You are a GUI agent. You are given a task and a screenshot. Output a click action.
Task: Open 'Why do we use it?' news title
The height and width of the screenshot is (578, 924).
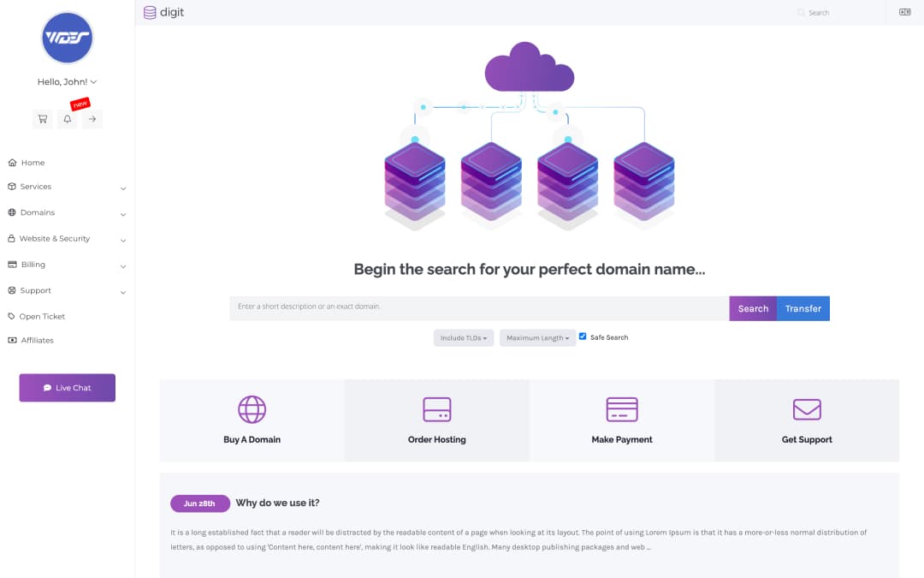[x=277, y=503]
